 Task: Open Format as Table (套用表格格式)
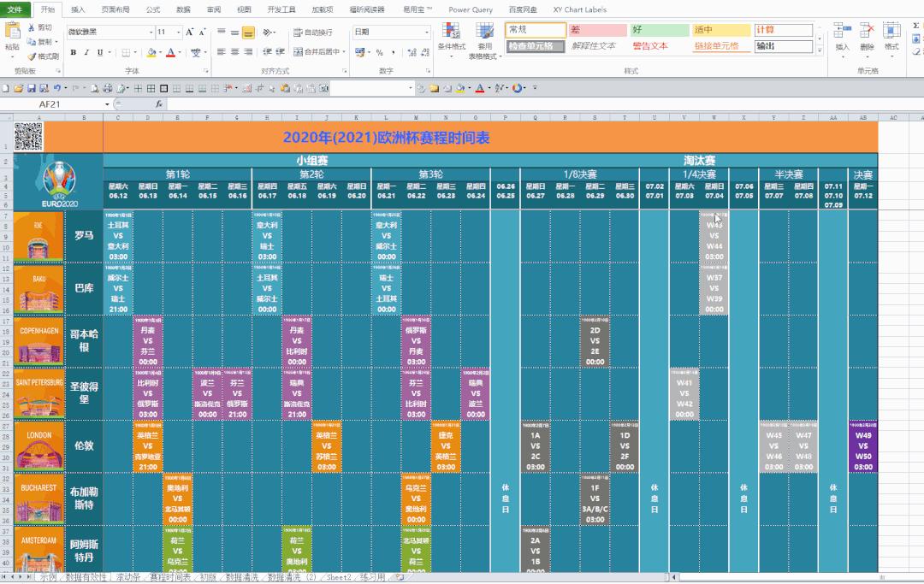point(485,41)
